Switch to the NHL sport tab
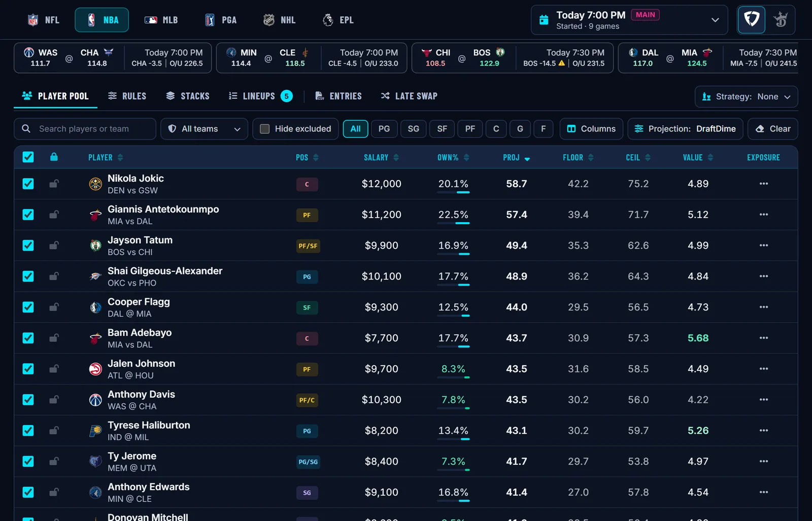The image size is (812, 521). pyautogui.click(x=280, y=20)
